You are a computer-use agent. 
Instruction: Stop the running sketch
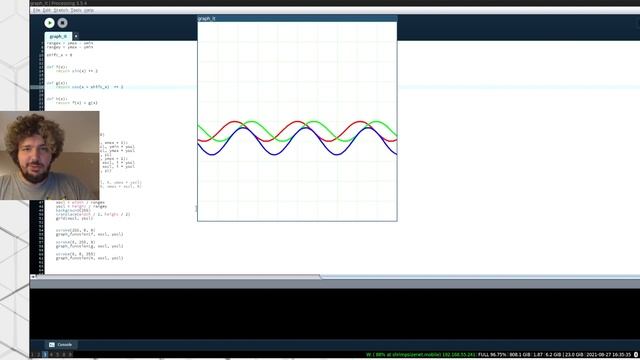pyautogui.click(x=62, y=23)
